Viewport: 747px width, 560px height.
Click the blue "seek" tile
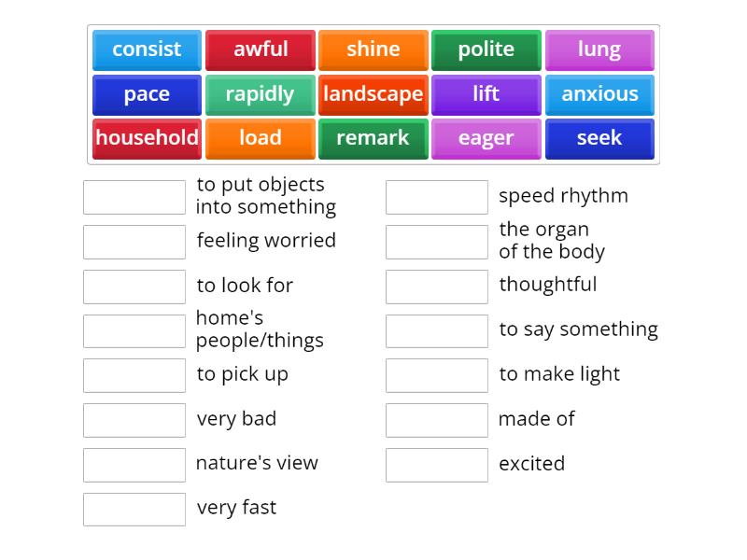(x=600, y=138)
